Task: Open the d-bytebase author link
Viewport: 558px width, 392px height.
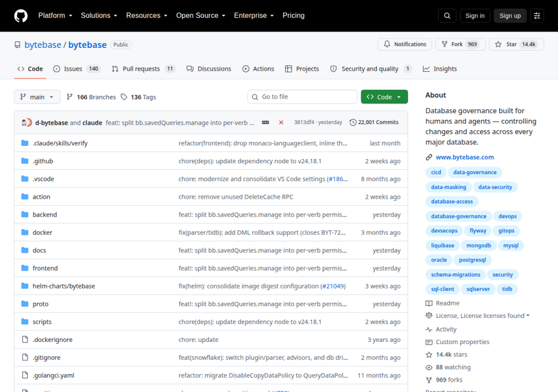Action: click(x=52, y=122)
